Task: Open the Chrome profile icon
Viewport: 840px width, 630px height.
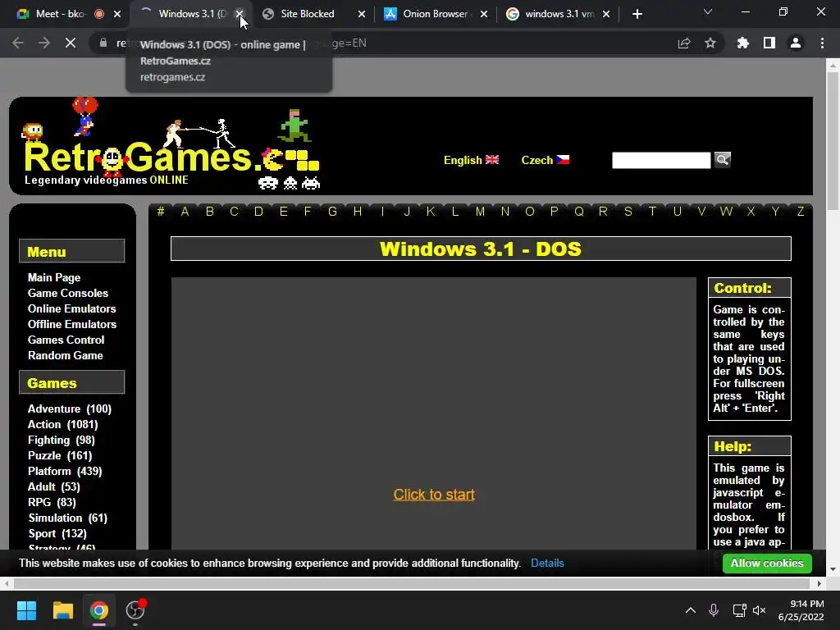Action: (796, 43)
